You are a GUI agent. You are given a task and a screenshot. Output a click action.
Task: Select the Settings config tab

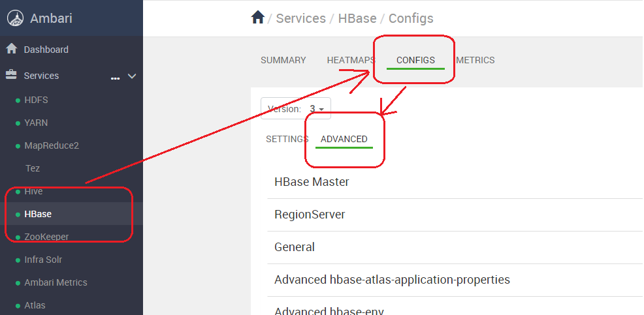pos(286,139)
